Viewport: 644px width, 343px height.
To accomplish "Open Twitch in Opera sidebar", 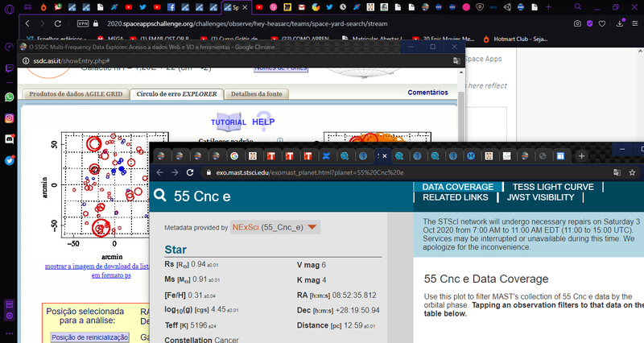I will tap(9, 68).
